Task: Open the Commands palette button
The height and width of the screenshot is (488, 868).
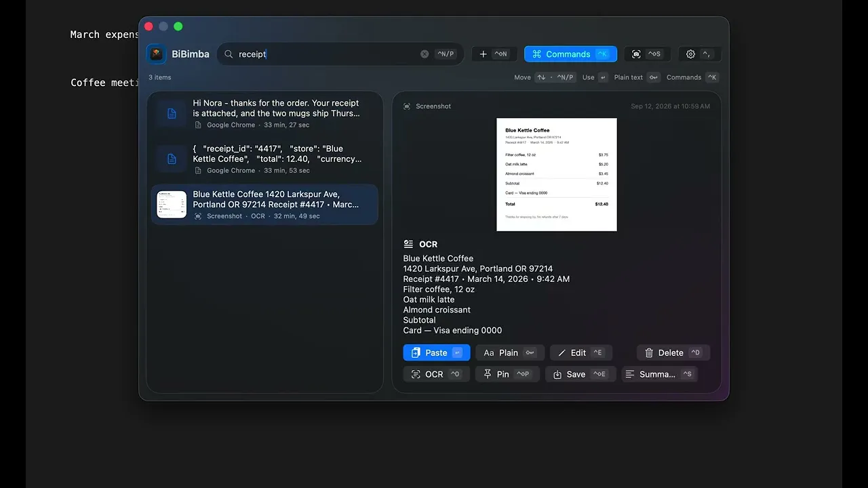Action: click(570, 54)
